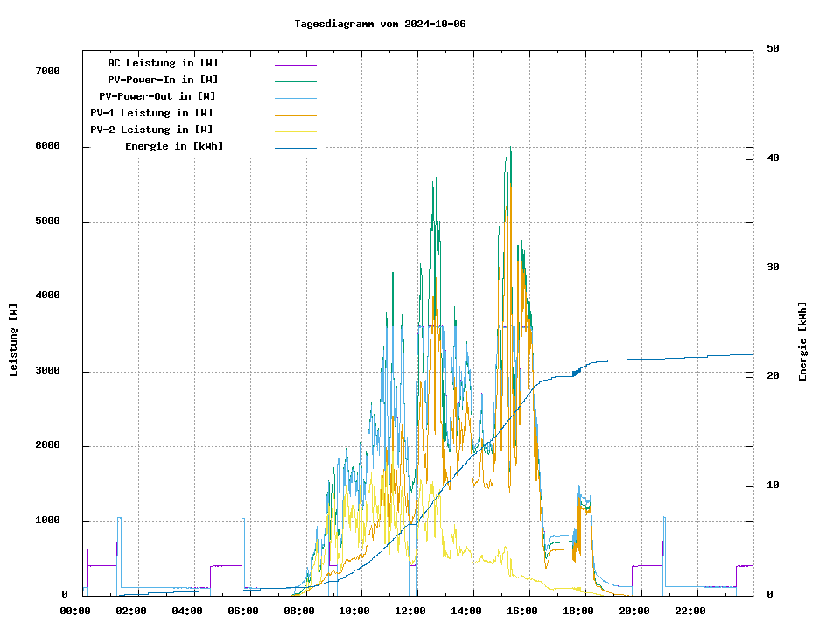Click the 50 value on energy axis
Screen dimensions: 840x630
773,49
